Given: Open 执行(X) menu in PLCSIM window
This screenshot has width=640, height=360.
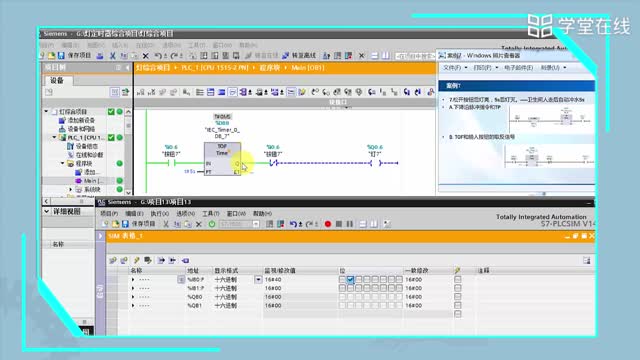Looking at the screenshot, I should click(x=159, y=213).
